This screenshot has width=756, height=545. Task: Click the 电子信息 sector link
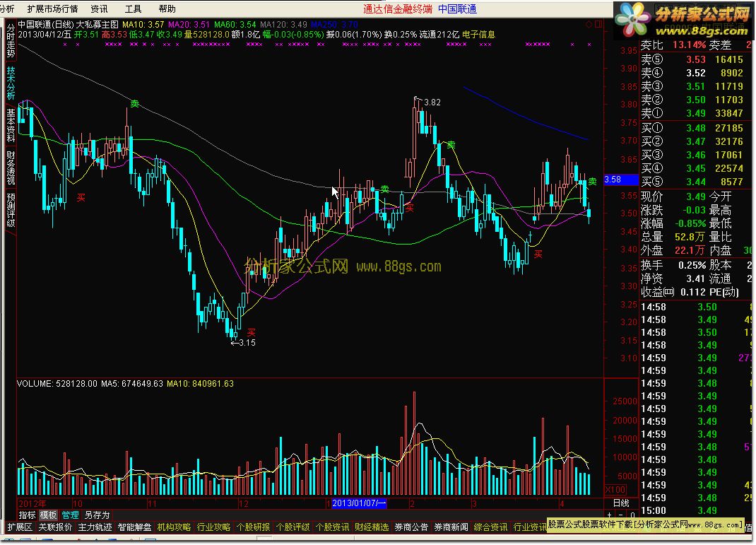(478, 34)
